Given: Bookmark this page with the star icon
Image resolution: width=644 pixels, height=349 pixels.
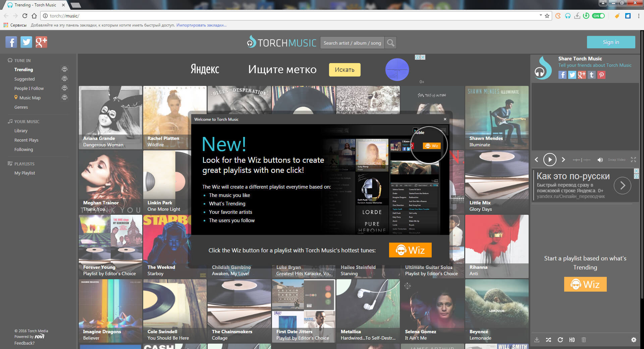Looking at the screenshot, I should (547, 16).
